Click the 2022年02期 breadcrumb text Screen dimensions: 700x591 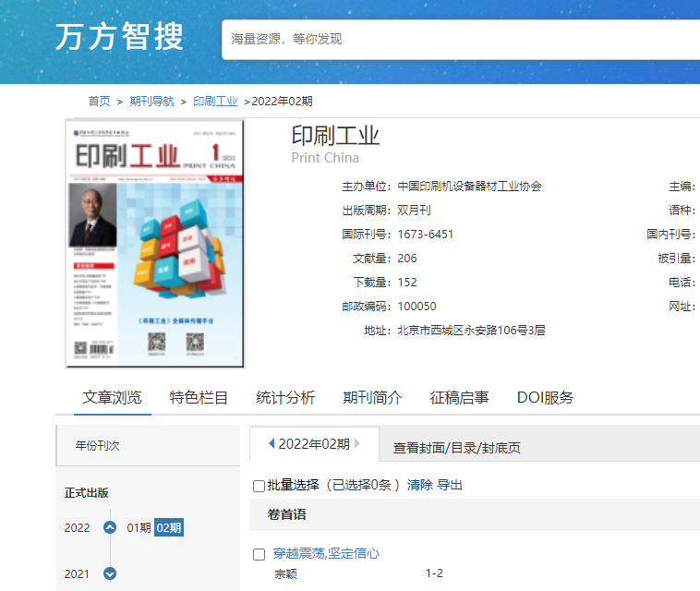[x=282, y=102]
